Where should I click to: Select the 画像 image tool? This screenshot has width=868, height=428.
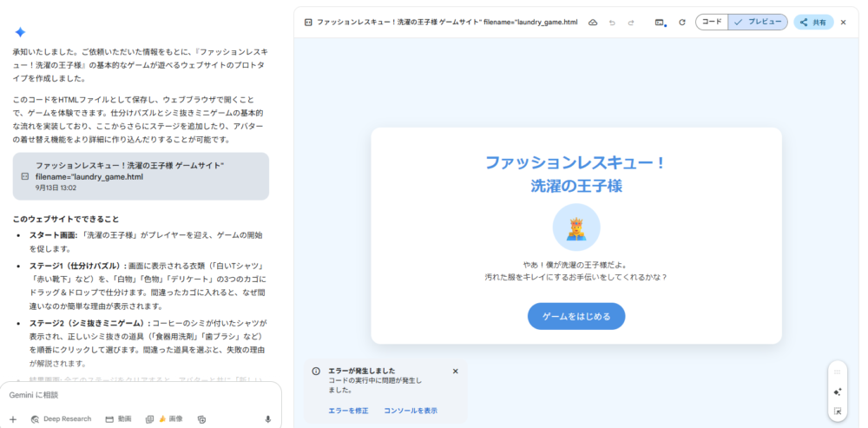pos(165,419)
